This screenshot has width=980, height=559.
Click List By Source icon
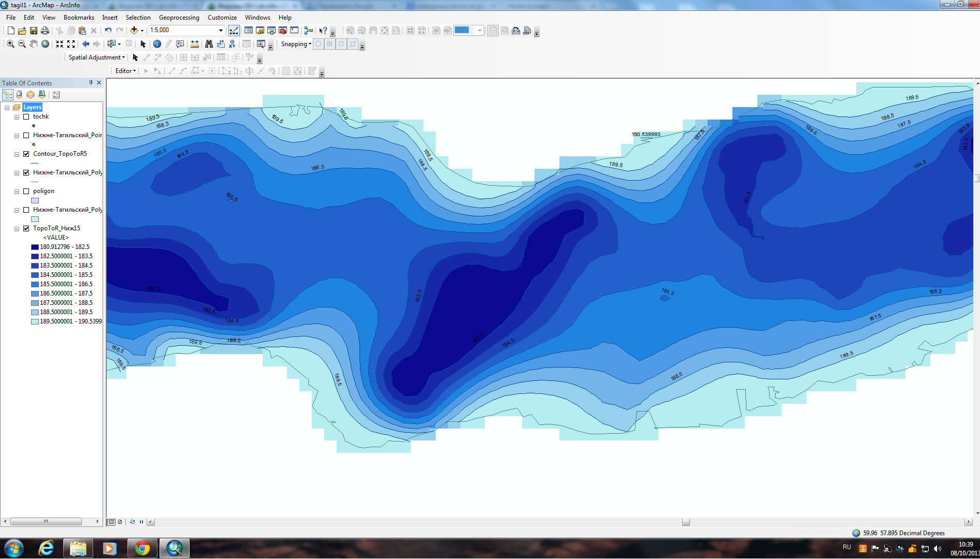click(19, 95)
